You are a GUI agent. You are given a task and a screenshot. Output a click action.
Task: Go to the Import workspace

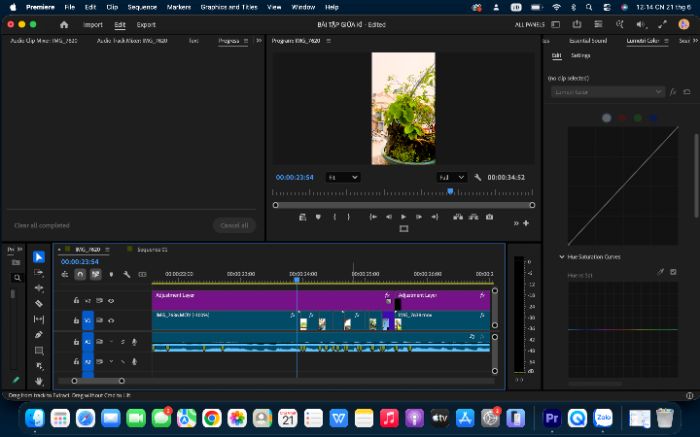(93, 25)
